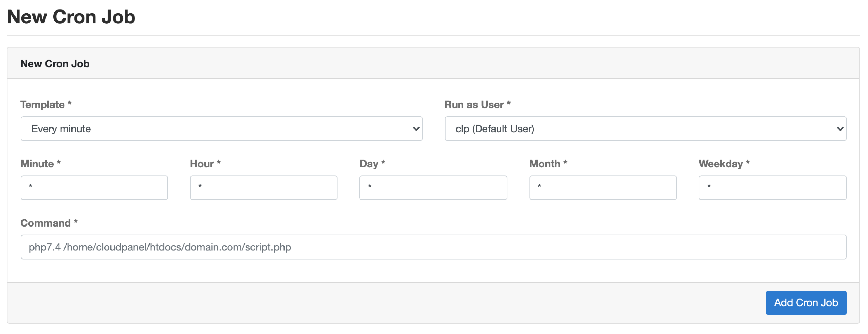The height and width of the screenshot is (334, 868).
Task: Click the Month field label
Action: 548,164
